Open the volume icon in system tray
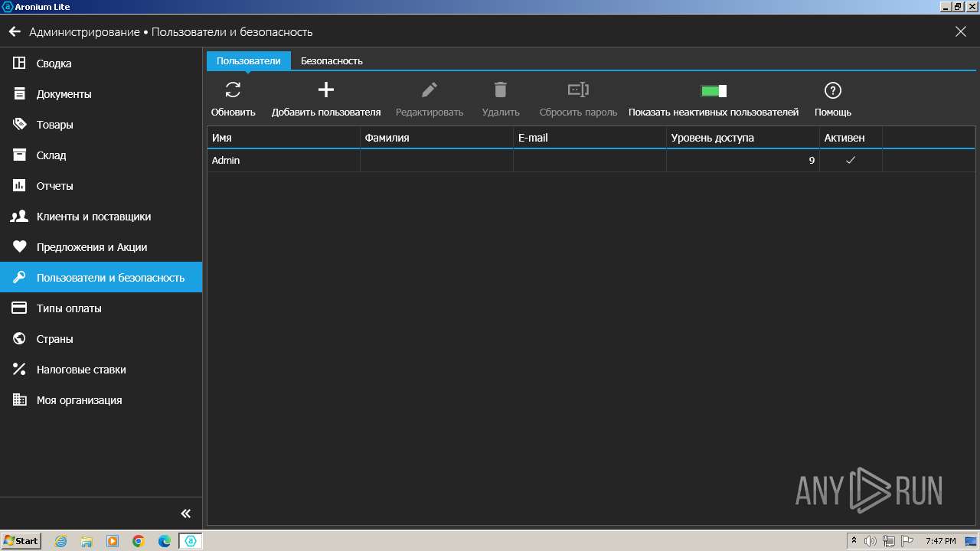Image resolution: width=980 pixels, height=551 pixels. coord(871,541)
